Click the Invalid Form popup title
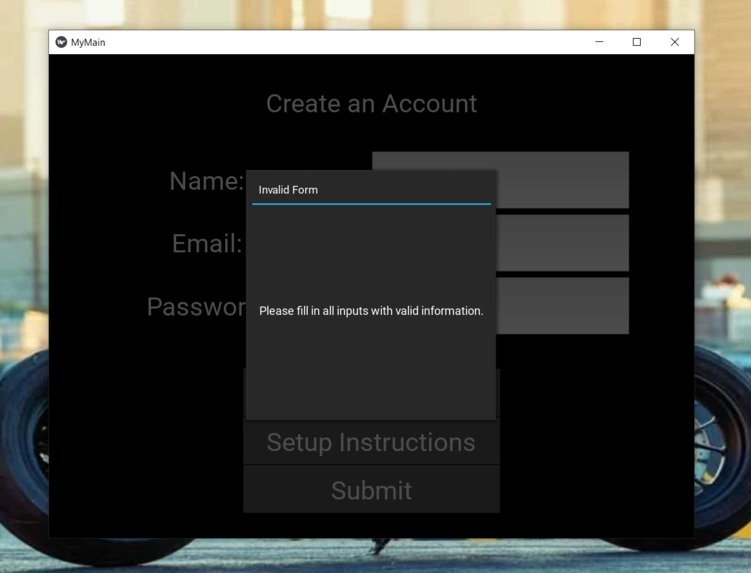Viewport: 751px width, 573px height. [x=288, y=190]
